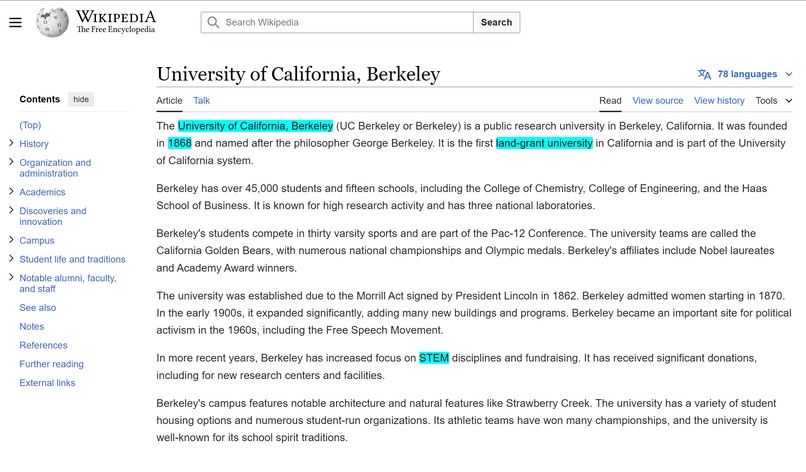Go to History section link

point(34,144)
